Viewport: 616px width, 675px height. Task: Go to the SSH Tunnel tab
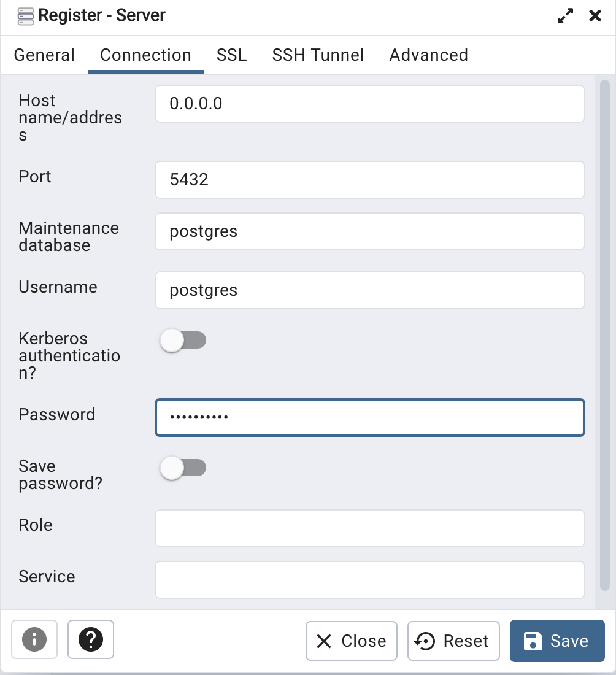[318, 55]
